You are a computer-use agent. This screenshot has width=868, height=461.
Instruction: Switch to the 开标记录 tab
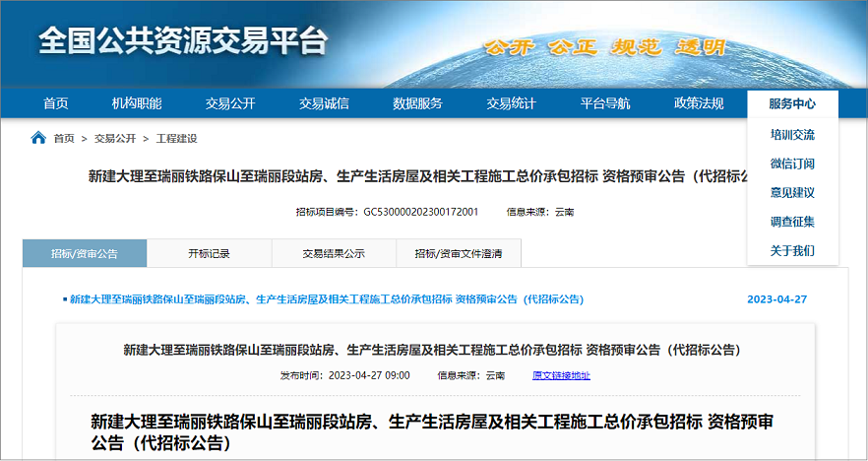(x=209, y=253)
